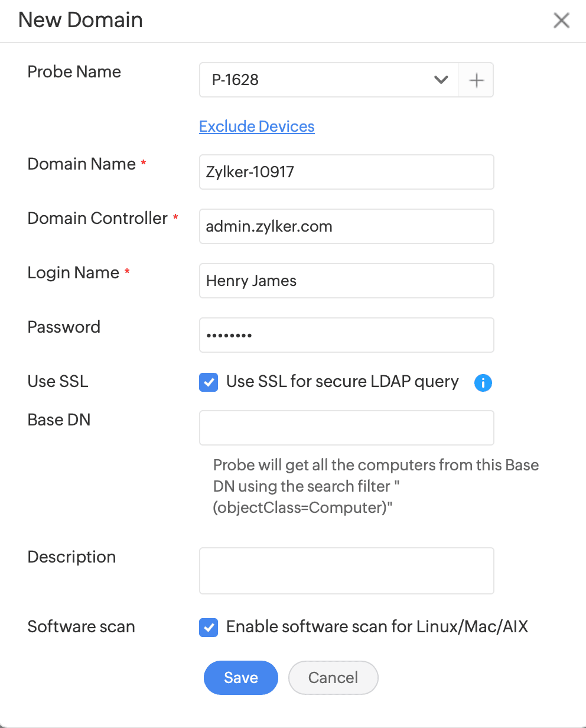Screen dimensions: 586x728
Task: Click the New Domain dialog title
Action: pos(80,20)
